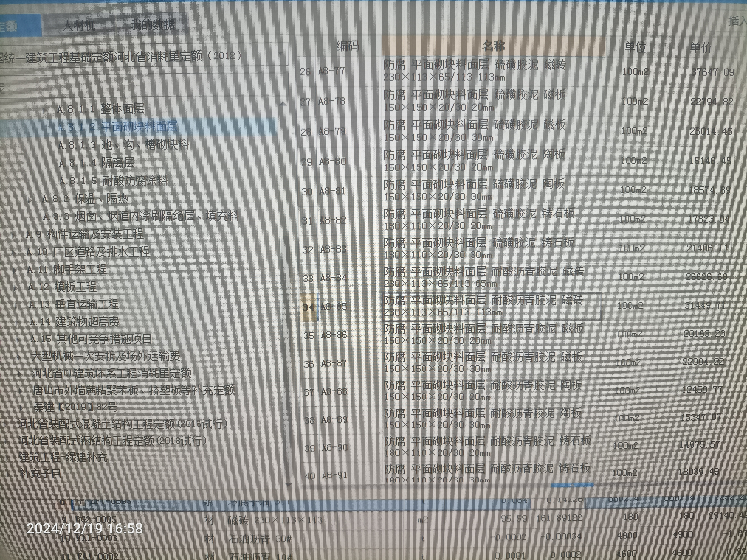Click the 名称 column header
The width and height of the screenshot is (747, 560).
click(x=494, y=46)
